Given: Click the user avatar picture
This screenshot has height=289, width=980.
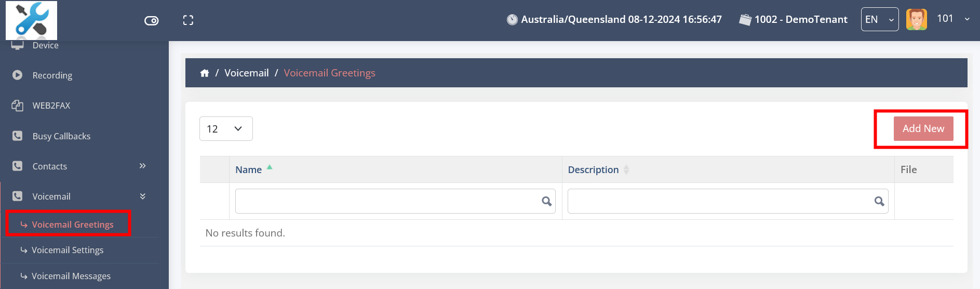Looking at the screenshot, I should [x=916, y=20].
